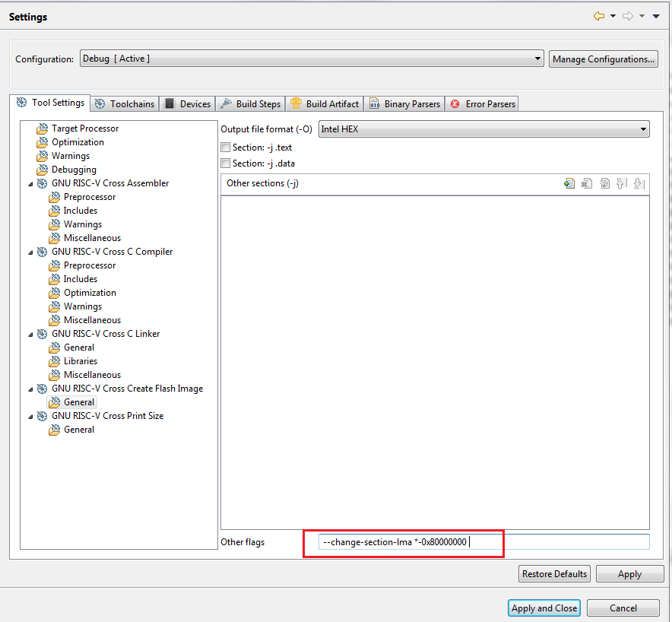Collapse the GNU RISC-V Cross Assembler node
The width and height of the screenshot is (672, 622).
30,183
